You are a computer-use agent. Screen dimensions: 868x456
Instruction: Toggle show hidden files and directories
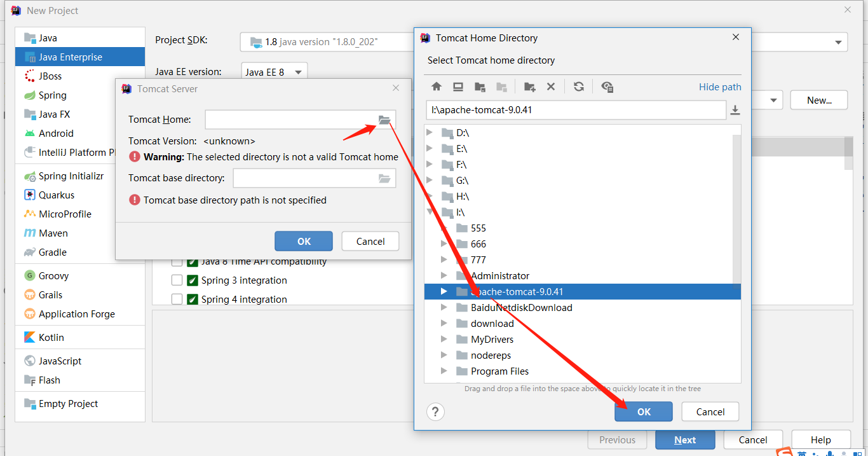click(x=607, y=86)
